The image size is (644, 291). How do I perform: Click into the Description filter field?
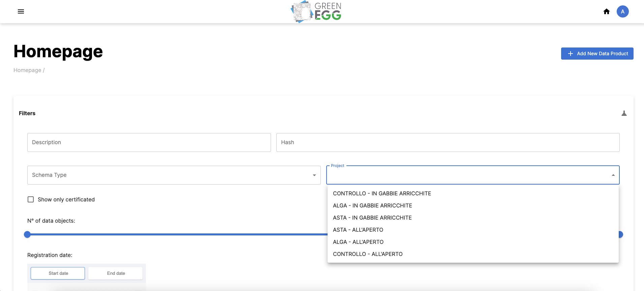(149, 142)
